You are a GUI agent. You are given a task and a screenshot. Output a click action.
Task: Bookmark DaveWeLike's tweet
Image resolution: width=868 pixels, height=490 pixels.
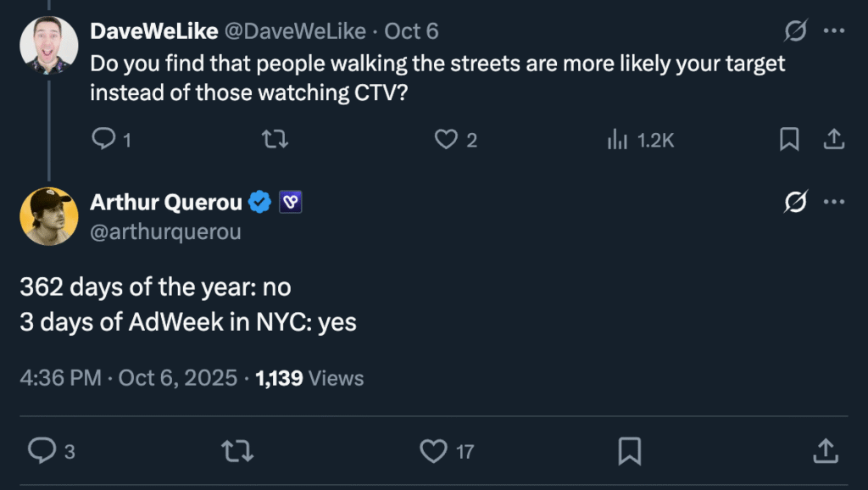(x=789, y=139)
